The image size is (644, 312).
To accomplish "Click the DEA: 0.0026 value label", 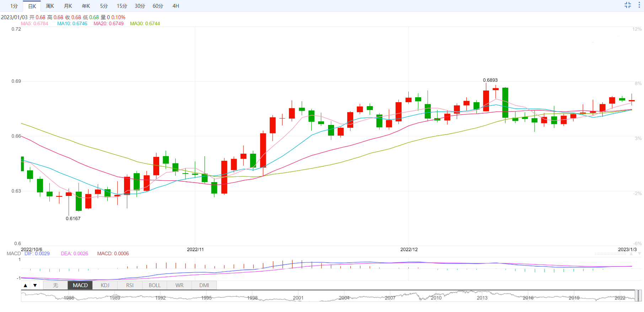I will coord(74,253).
